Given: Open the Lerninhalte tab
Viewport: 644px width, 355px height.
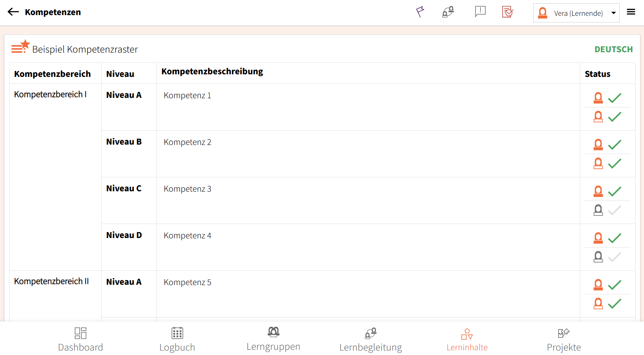Looking at the screenshot, I should [x=467, y=340].
